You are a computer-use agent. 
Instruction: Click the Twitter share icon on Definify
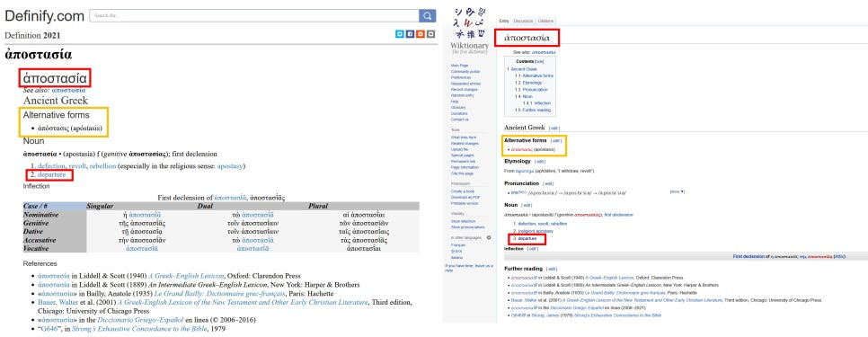(399, 34)
